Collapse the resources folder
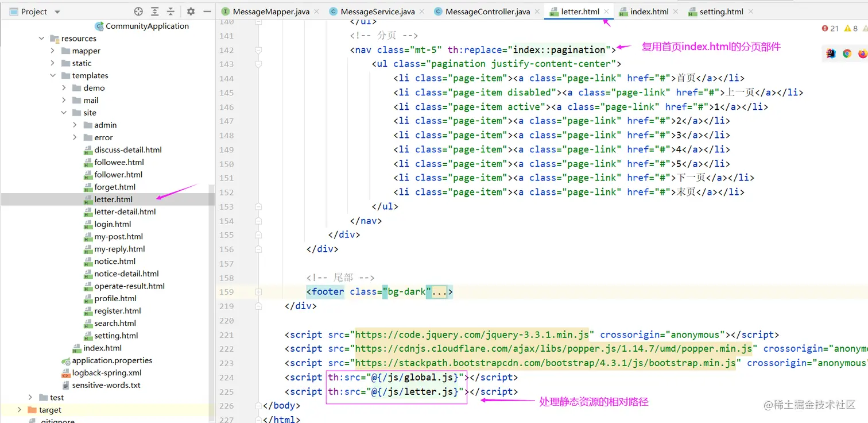The height and width of the screenshot is (423, 868). (x=41, y=39)
